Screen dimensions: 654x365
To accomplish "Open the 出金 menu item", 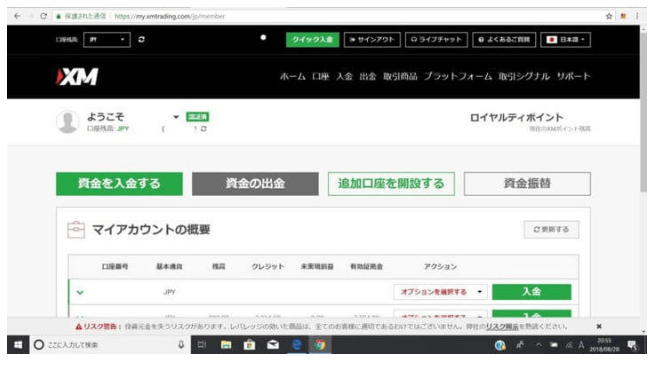I will (x=368, y=76).
